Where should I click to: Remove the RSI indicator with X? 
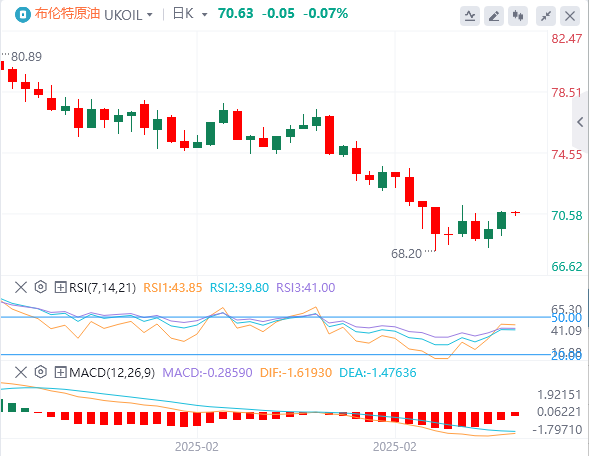(21, 287)
